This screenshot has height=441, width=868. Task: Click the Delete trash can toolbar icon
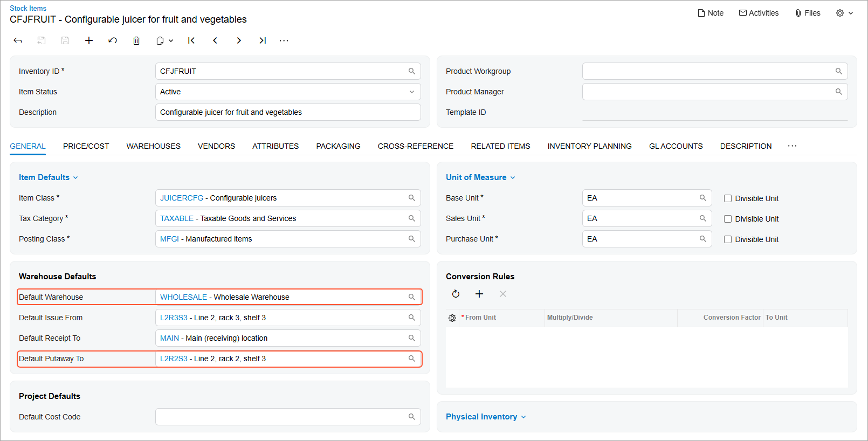click(x=136, y=40)
